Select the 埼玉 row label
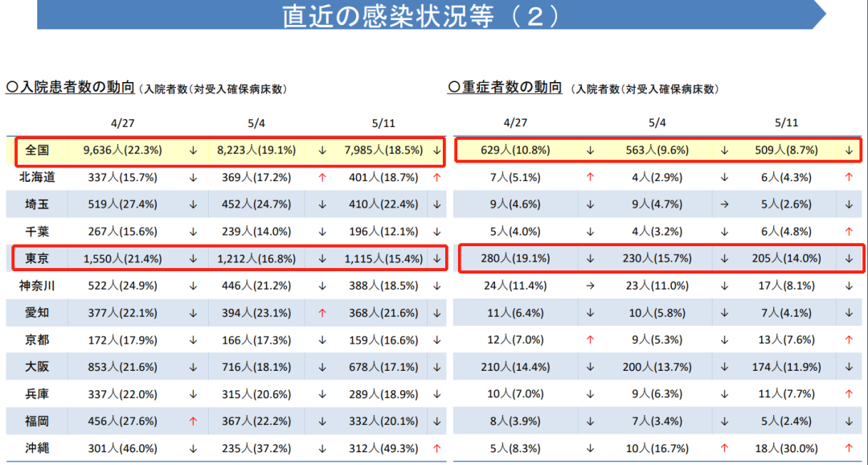Viewport: 868px width, 465px height. (x=38, y=204)
